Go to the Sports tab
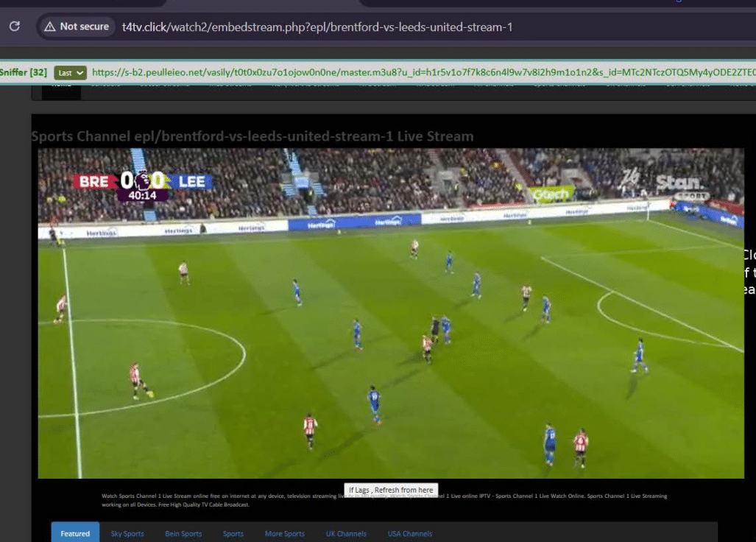Viewport: 756px width, 542px height. [x=233, y=533]
